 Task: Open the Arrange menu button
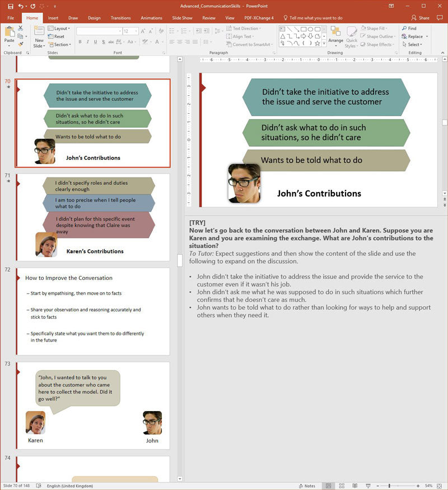click(335, 36)
